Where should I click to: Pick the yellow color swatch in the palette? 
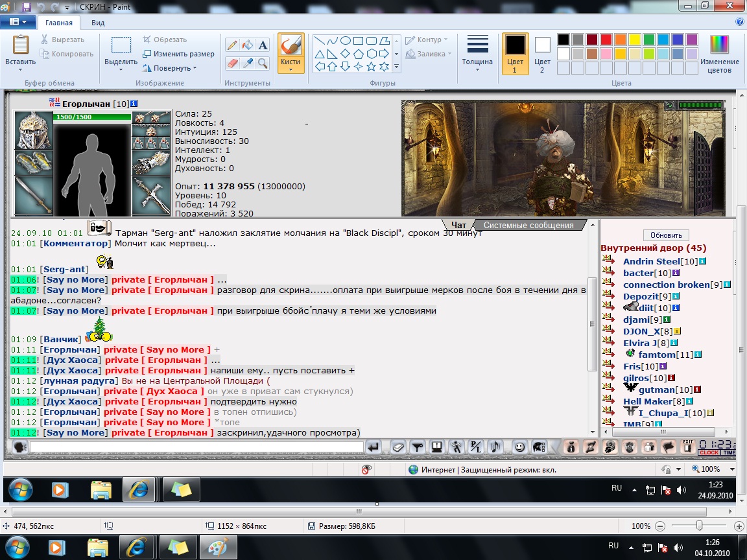[x=635, y=39]
